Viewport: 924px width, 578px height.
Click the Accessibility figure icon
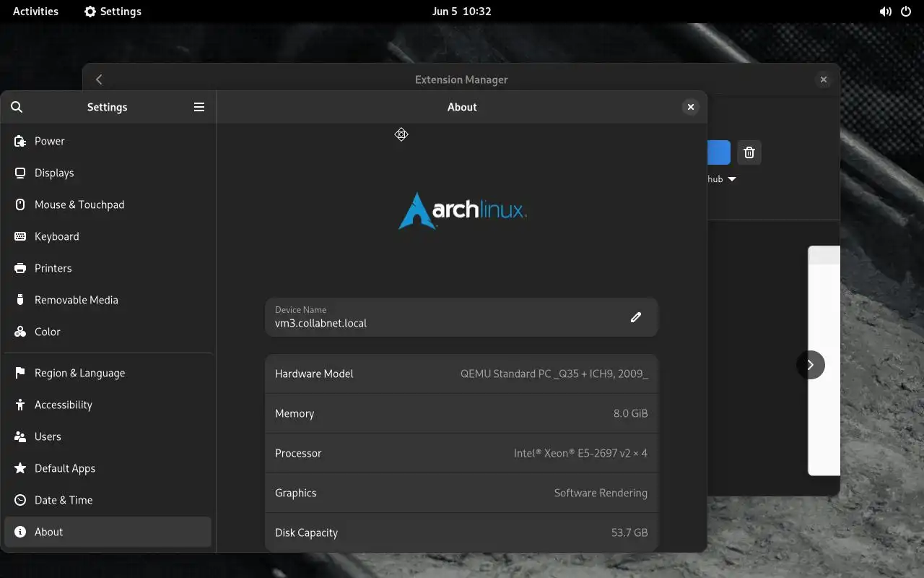pyautogui.click(x=20, y=405)
